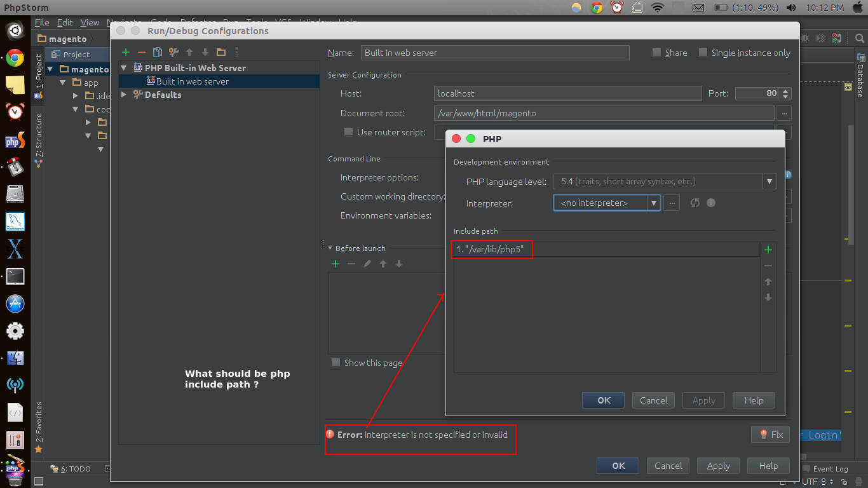This screenshot has height=488, width=868.
Task: Click OK in PHP dialog
Action: tap(604, 400)
